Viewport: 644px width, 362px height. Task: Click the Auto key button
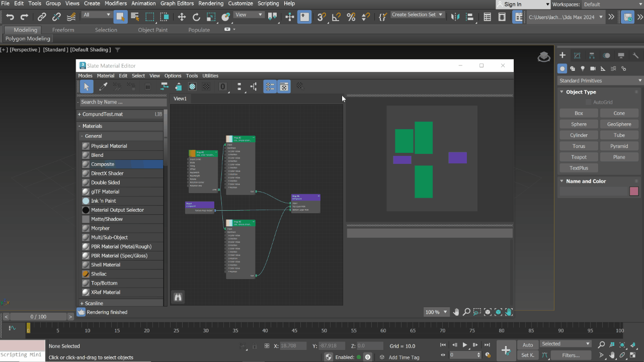click(x=527, y=345)
